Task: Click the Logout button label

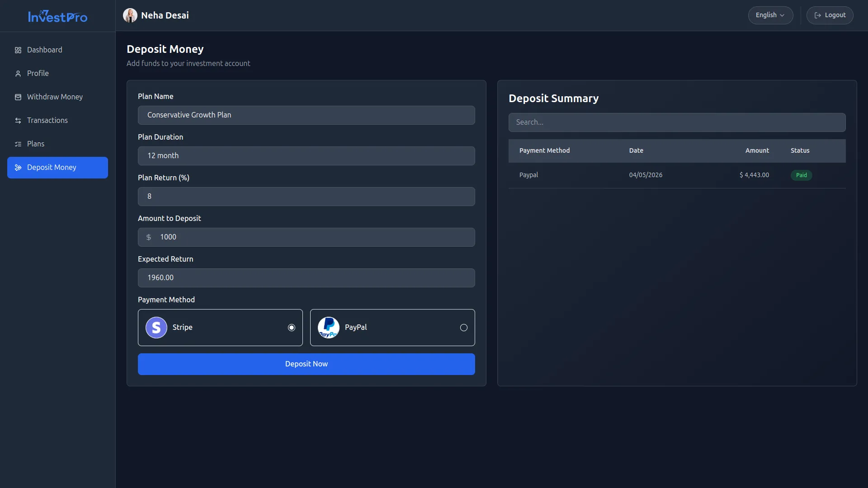Action: 835,15
